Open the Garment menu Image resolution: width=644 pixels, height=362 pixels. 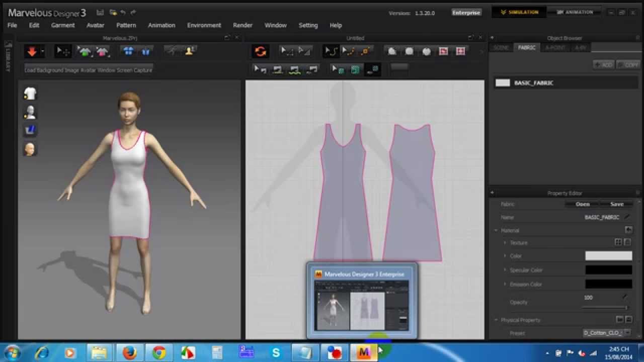(63, 25)
